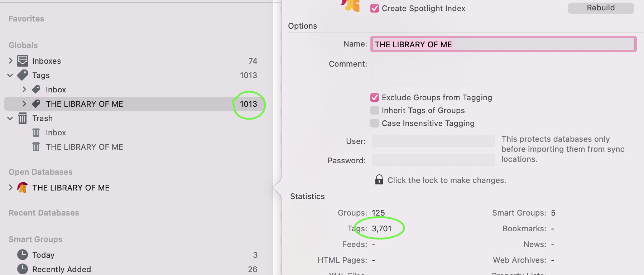Disable the Create Spotlight Index checkbox
The image size is (644, 275).
click(375, 8)
